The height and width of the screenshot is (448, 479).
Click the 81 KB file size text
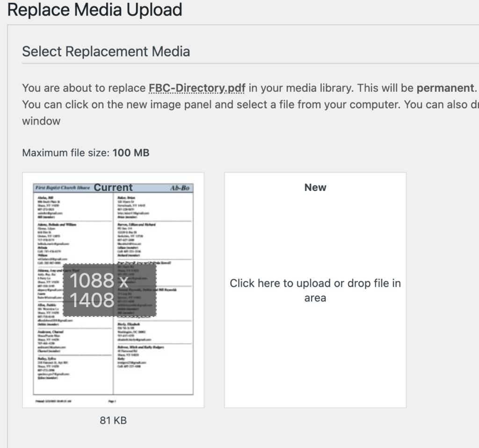113,420
